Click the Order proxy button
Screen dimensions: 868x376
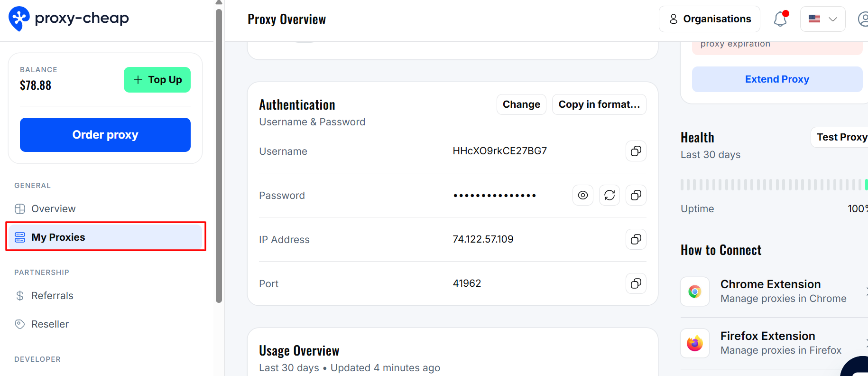[105, 135]
